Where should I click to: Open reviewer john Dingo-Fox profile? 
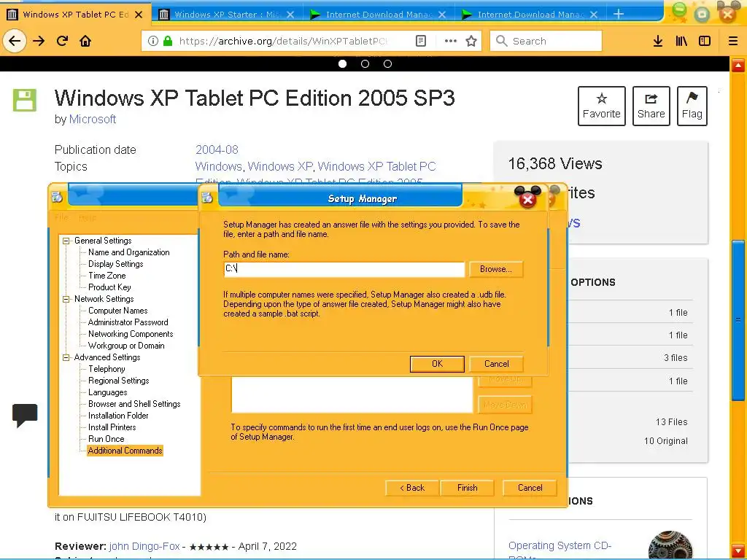pos(144,546)
